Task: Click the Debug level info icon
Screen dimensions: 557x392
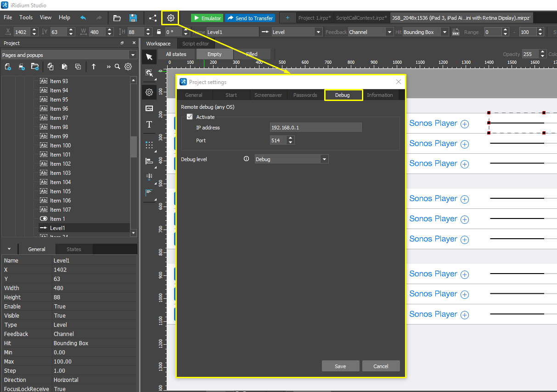Action: coord(246,159)
